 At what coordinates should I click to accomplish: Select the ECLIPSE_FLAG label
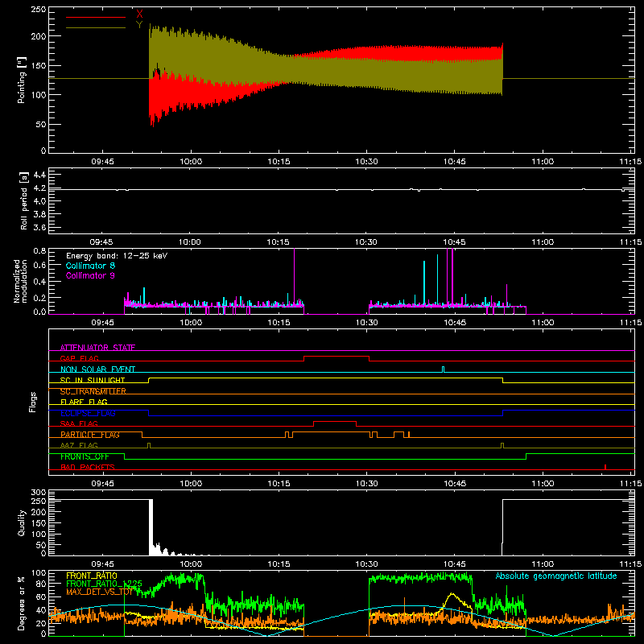[x=88, y=413]
